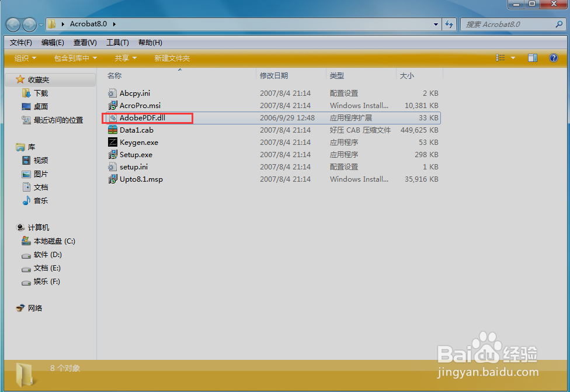The width and height of the screenshot is (570, 392).
Task: Click Data1.cab type 好压 CAB 压缩文件
Action: tap(360, 130)
